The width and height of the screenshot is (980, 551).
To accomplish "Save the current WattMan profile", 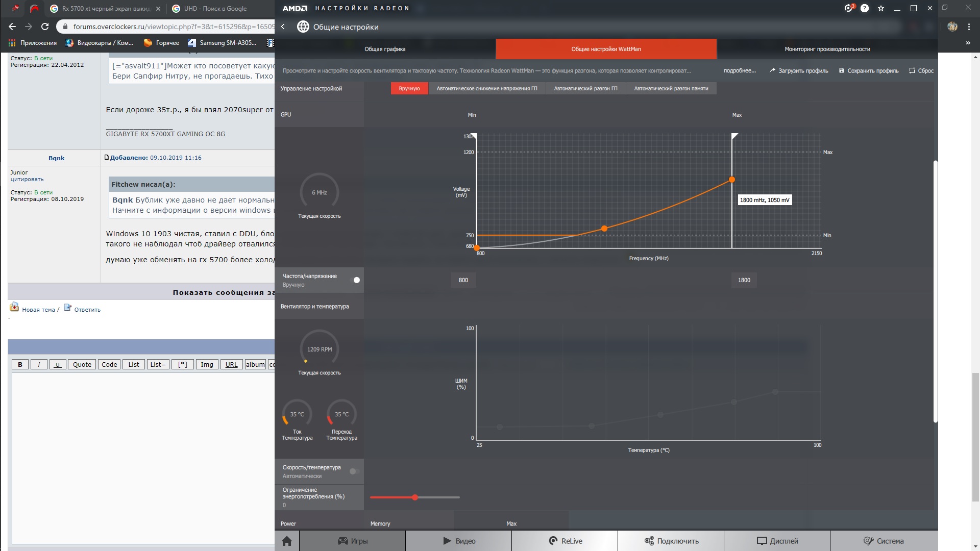I will 869,71.
